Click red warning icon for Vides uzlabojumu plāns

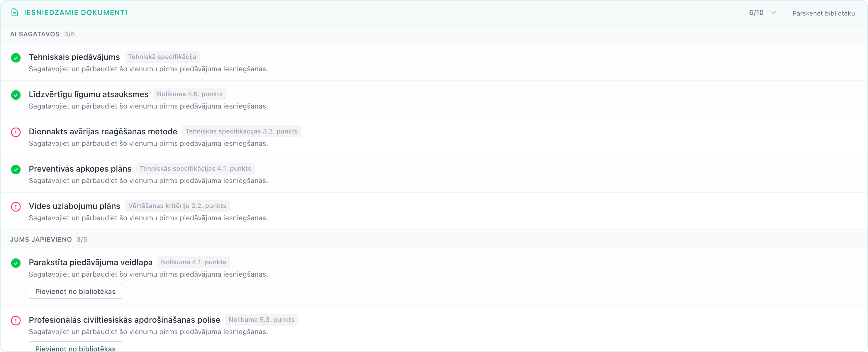pyautogui.click(x=16, y=207)
